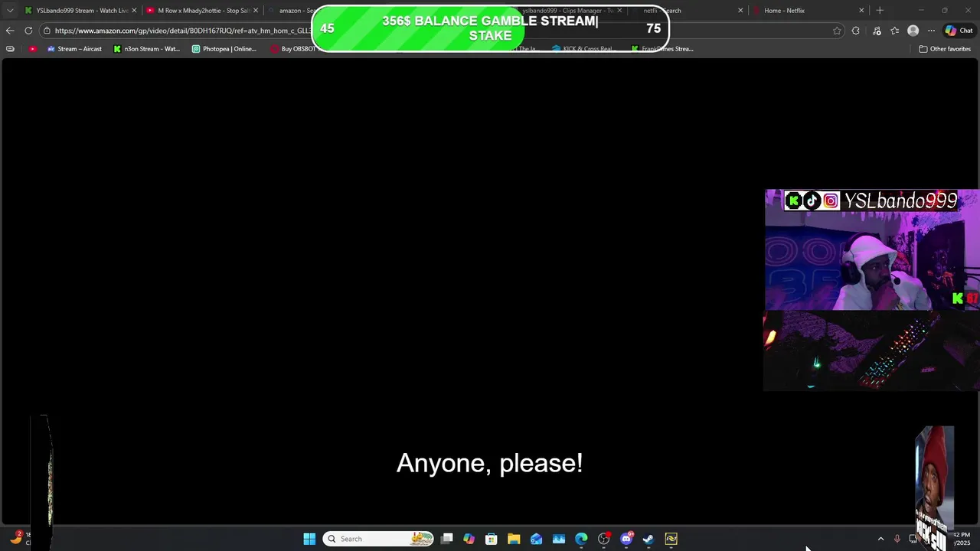Open Edge settings and more menu
Viewport: 980px width, 551px height.
coord(931,31)
